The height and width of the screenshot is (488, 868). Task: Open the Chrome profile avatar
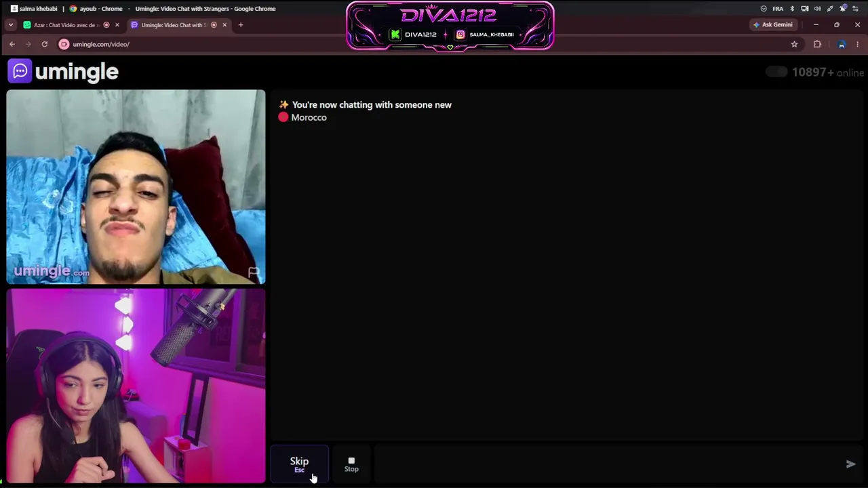(x=842, y=44)
